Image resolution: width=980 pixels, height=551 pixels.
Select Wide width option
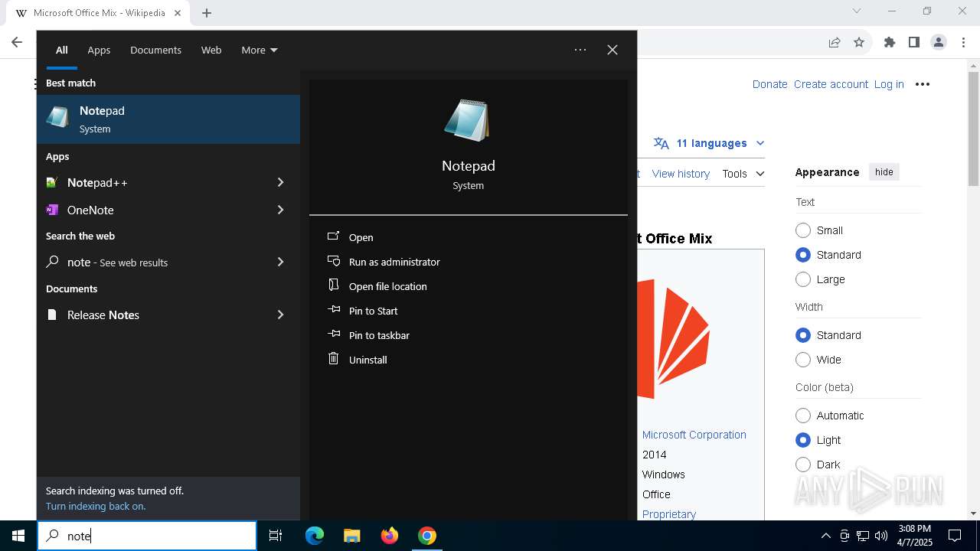coord(803,360)
